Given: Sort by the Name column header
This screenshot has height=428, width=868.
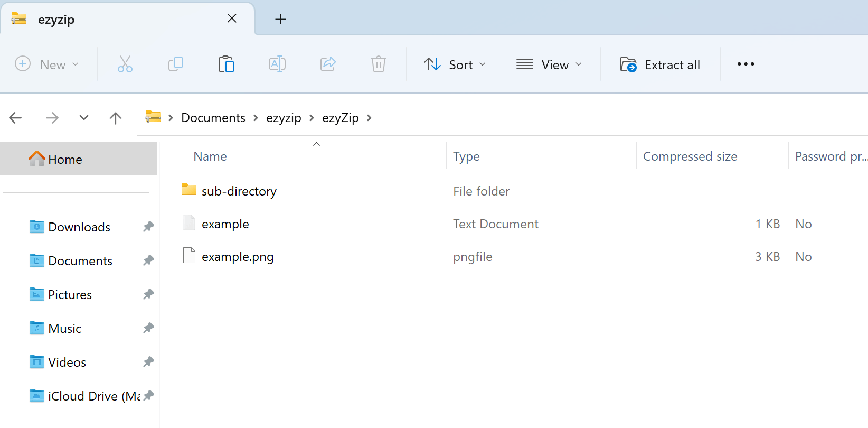Looking at the screenshot, I should [x=210, y=156].
